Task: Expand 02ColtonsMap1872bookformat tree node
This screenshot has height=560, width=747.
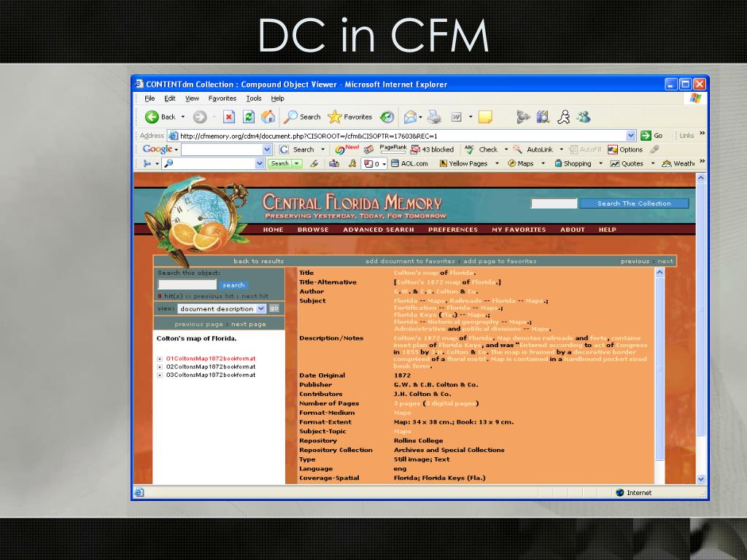Action: coord(160,367)
